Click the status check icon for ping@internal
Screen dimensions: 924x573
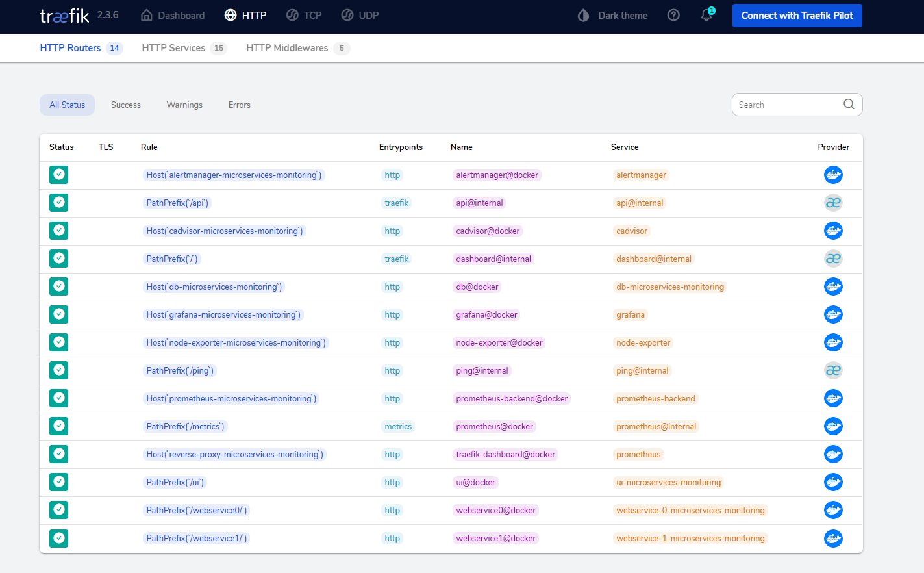[x=59, y=370]
